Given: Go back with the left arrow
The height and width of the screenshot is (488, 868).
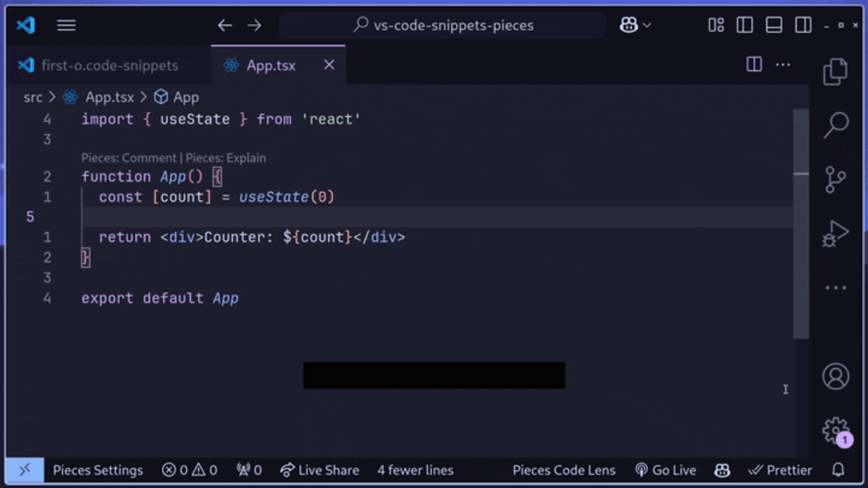Looking at the screenshot, I should pyautogui.click(x=225, y=25).
